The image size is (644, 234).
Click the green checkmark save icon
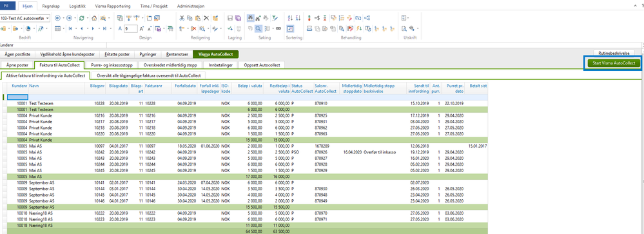click(x=230, y=28)
